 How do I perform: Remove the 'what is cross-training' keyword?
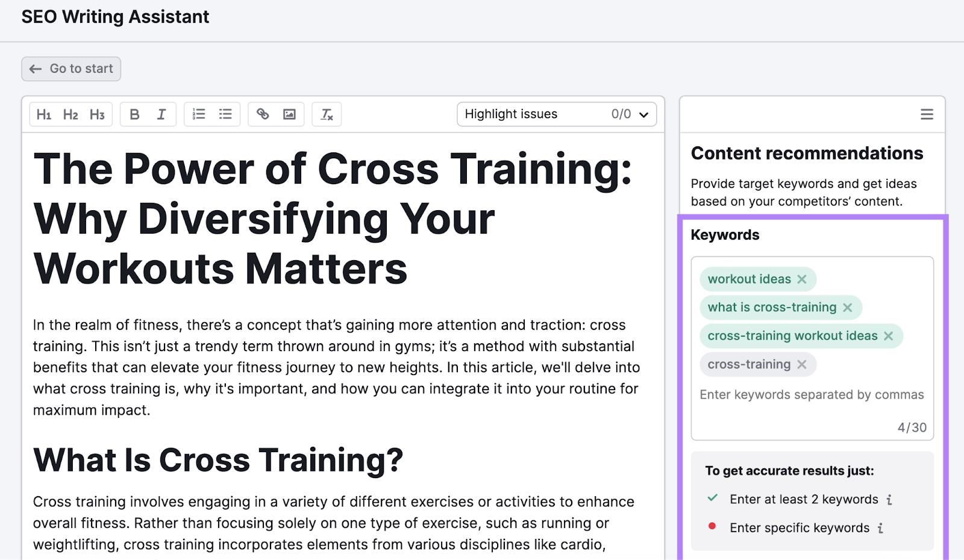848,308
